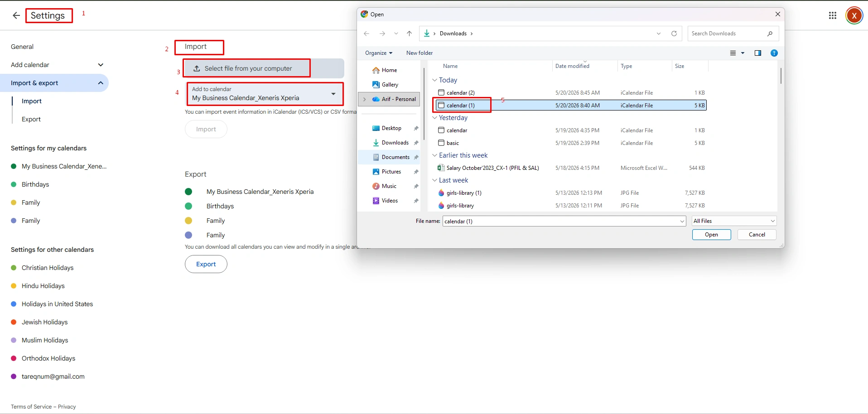Collapse the Last week group
Screen dimensions: 868x414
[x=434, y=180]
